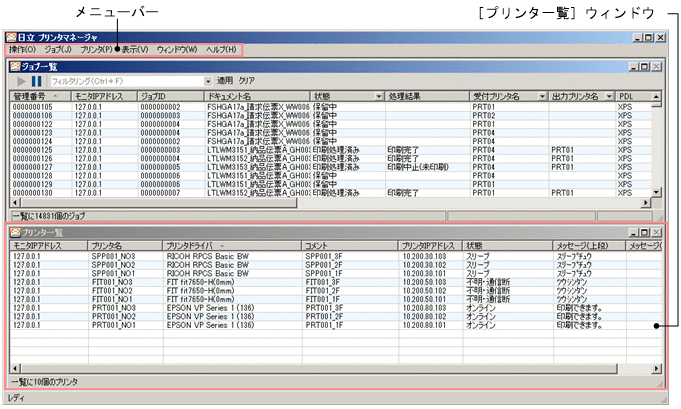681x409 pixels.
Task: Open the 操作(O) menu
Action: (x=22, y=49)
